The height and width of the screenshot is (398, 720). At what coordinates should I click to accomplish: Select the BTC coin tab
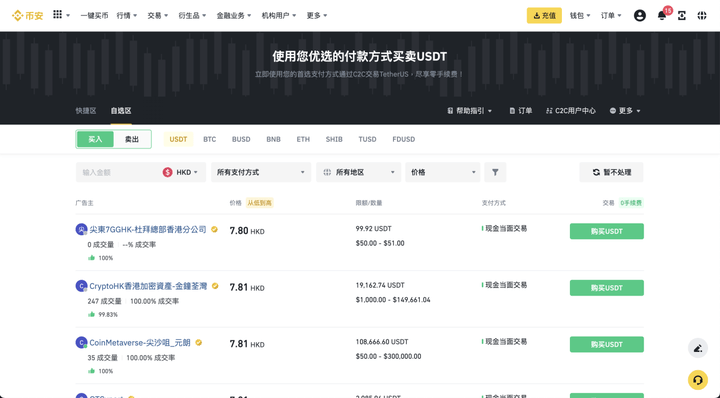pyautogui.click(x=209, y=139)
